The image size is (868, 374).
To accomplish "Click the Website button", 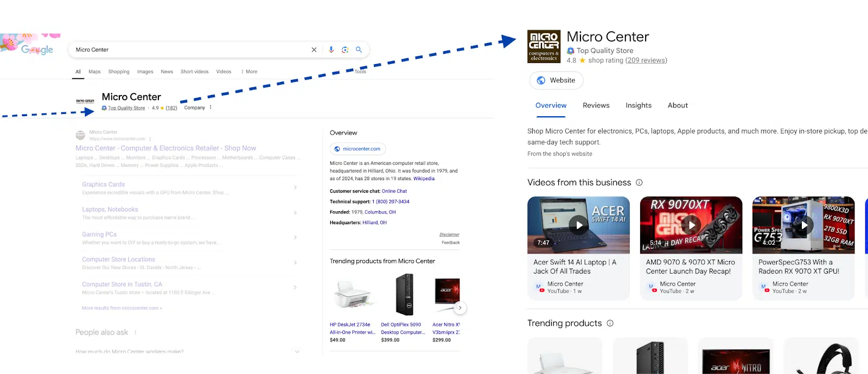I will [x=556, y=80].
